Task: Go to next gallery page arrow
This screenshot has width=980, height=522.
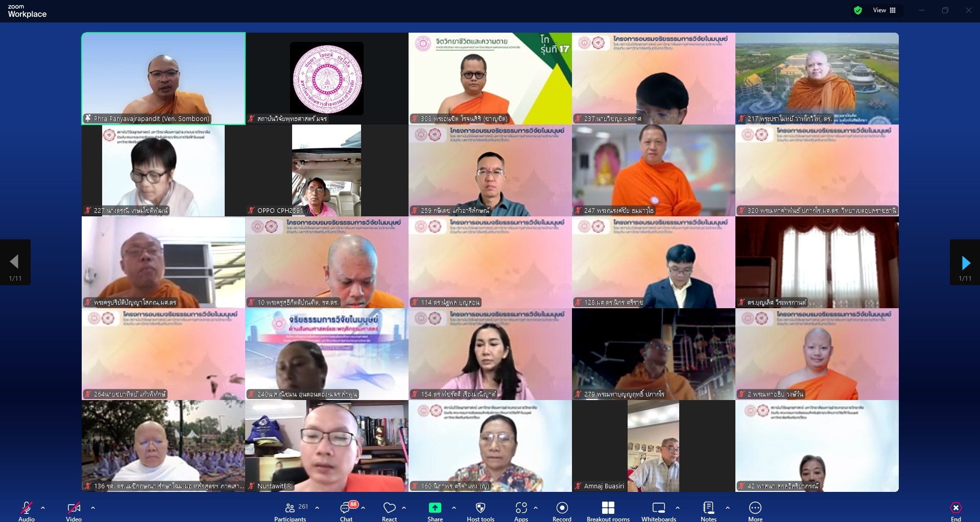Action: (x=965, y=263)
